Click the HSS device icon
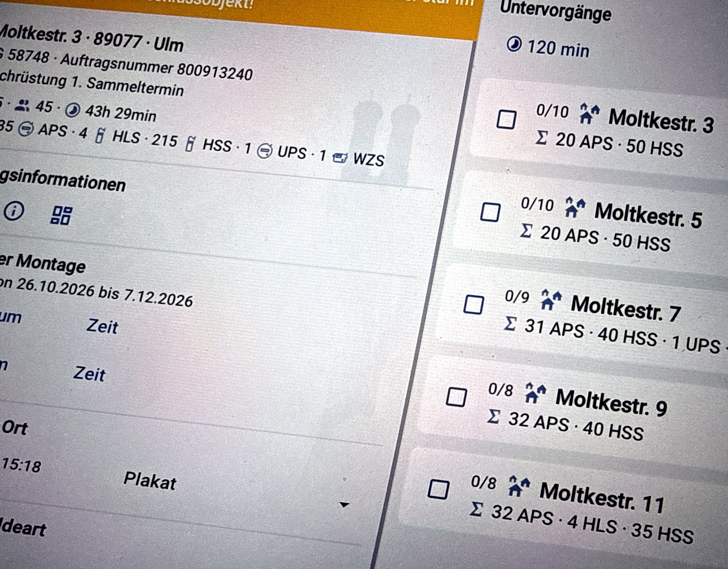This screenshot has height=569, width=728. (x=190, y=143)
